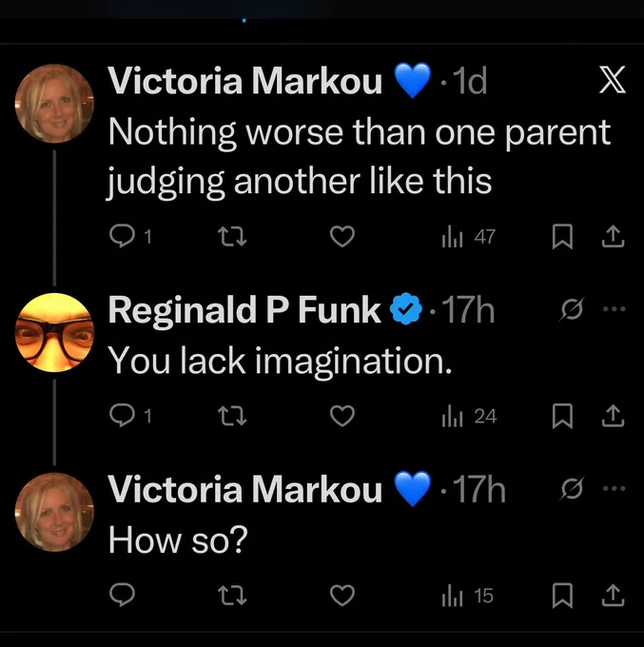Open more options on Reginald P Funk's tweet

[x=614, y=308]
